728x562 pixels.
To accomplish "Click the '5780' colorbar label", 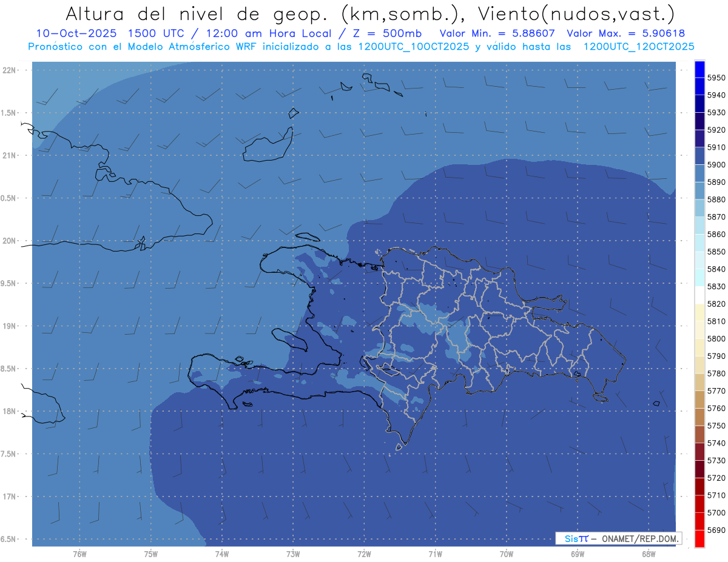I will click(716, 373).
